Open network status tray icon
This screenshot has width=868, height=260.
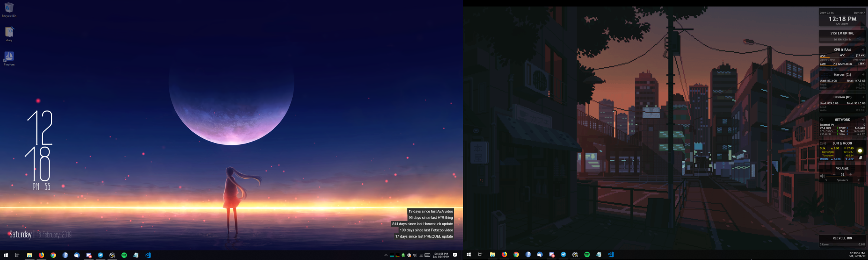click(x=421, y=255)
